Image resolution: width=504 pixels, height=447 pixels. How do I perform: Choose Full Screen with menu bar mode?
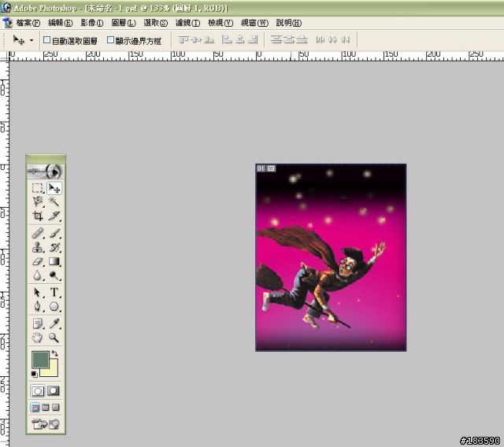pos(46,408)
